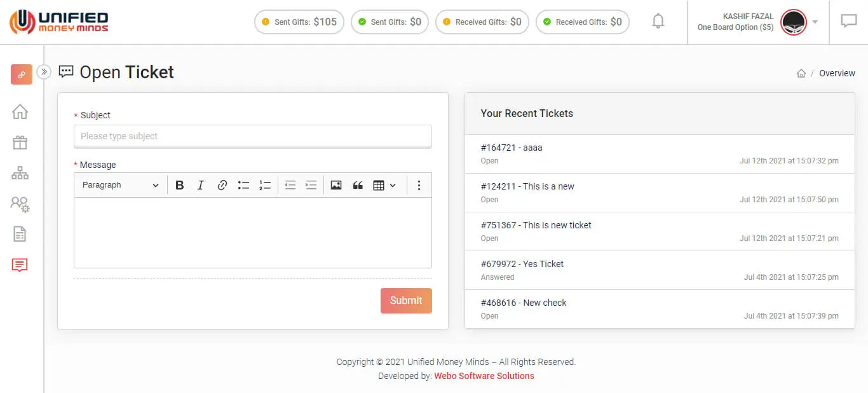Open the users settings sidebar icon
The image size is (868, 393).
click(20, 203)
